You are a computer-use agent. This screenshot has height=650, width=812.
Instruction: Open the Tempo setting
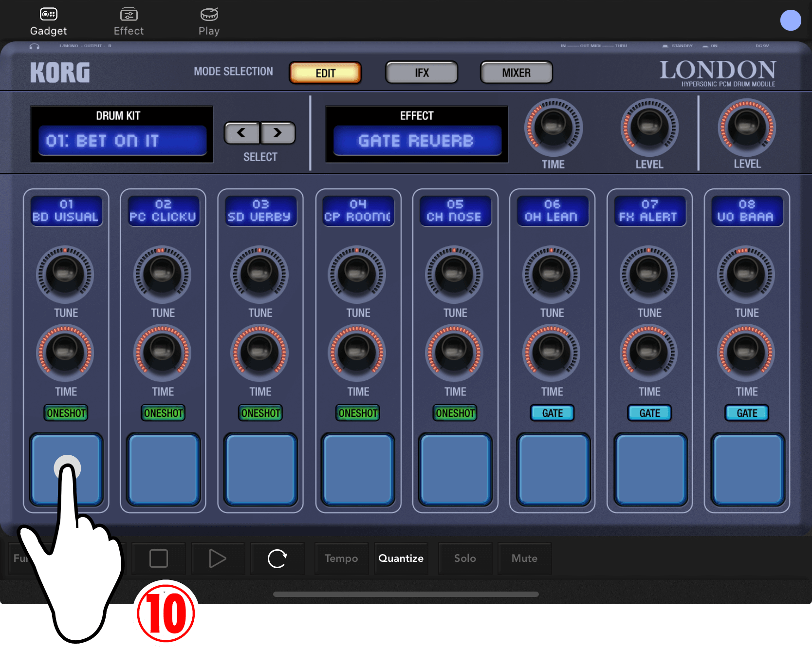click(x=341, y=558)
